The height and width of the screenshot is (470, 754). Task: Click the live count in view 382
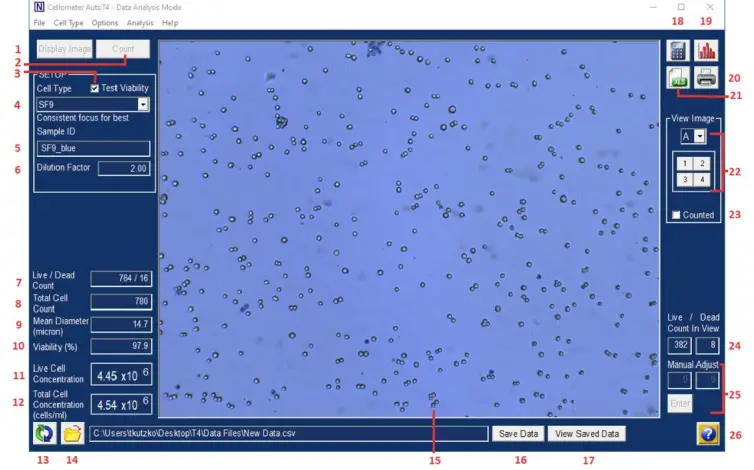tap(679, 345)
